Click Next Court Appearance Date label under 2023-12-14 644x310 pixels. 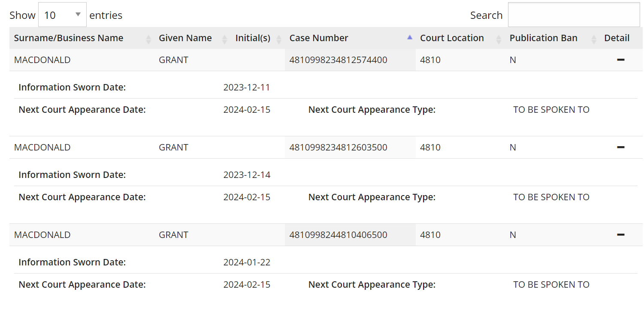(82, 197)
